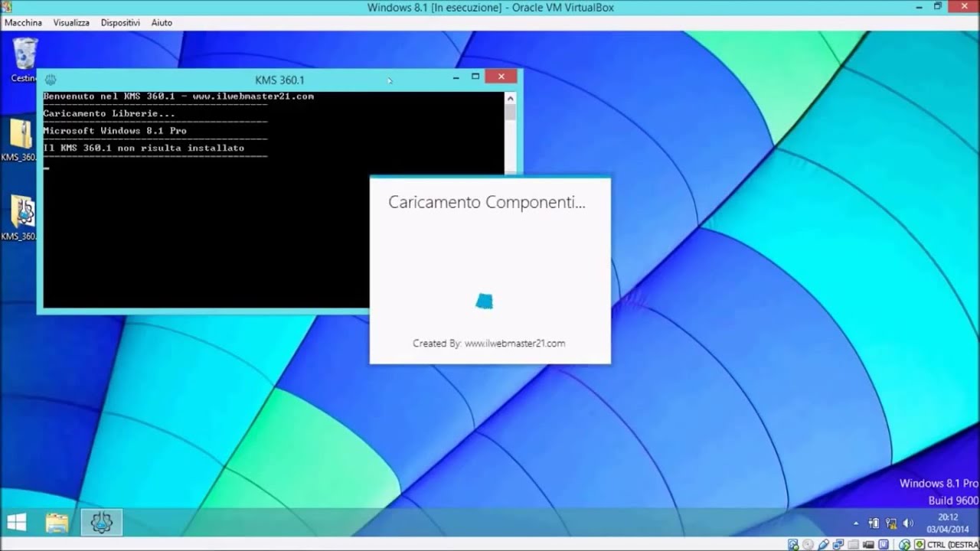This screenshot has width=980, height=551.
Task: Click the 'Microsoft Windows 8.1 Pro' console line
Action: click(115, 131)
